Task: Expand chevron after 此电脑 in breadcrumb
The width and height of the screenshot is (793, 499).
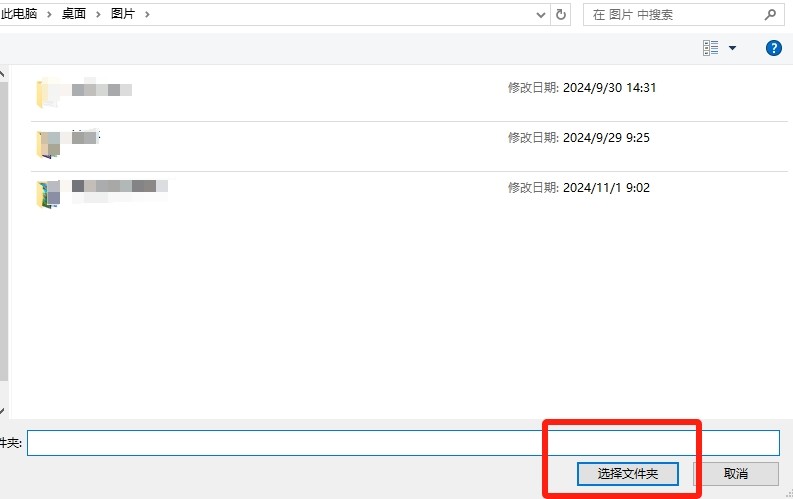Action: 50,15
